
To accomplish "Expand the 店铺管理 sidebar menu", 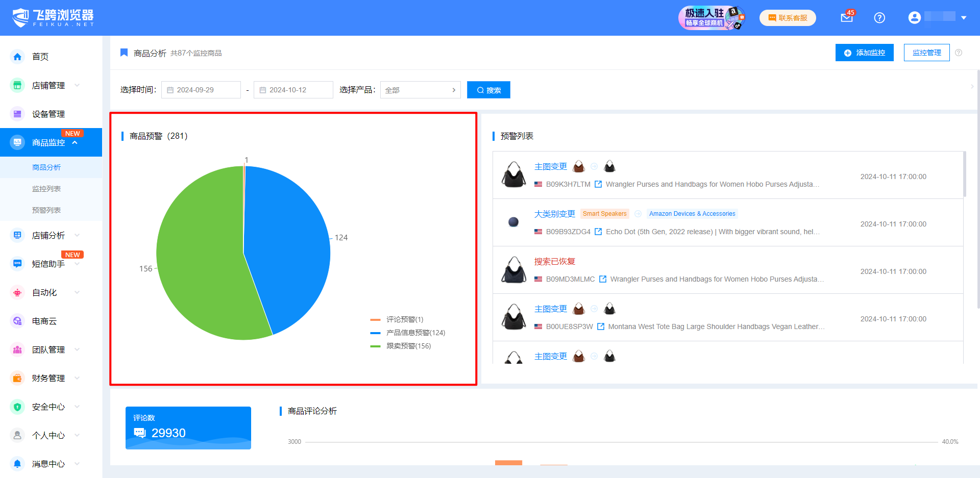I will tap(48, 85).
